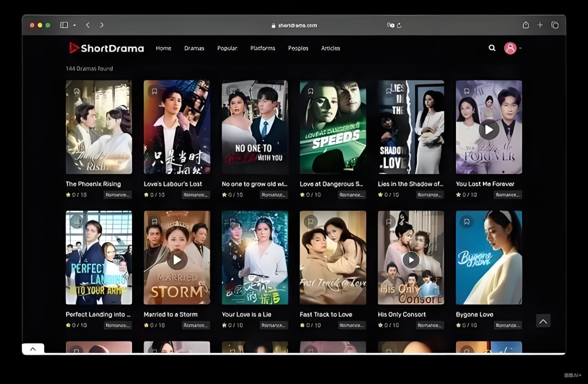
Task: Toggle bookmark on Love's Labour's Lost poster
Action: pos(154,91)
